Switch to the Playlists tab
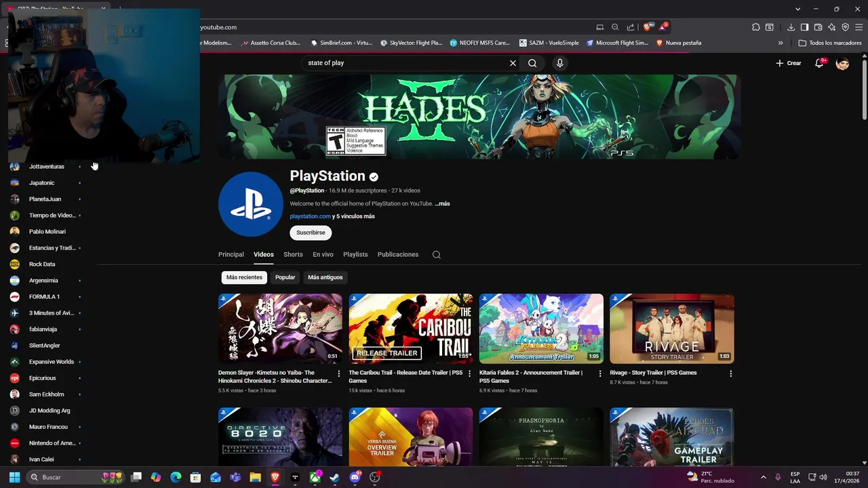 pyautogui.click(x=355, y=254)
